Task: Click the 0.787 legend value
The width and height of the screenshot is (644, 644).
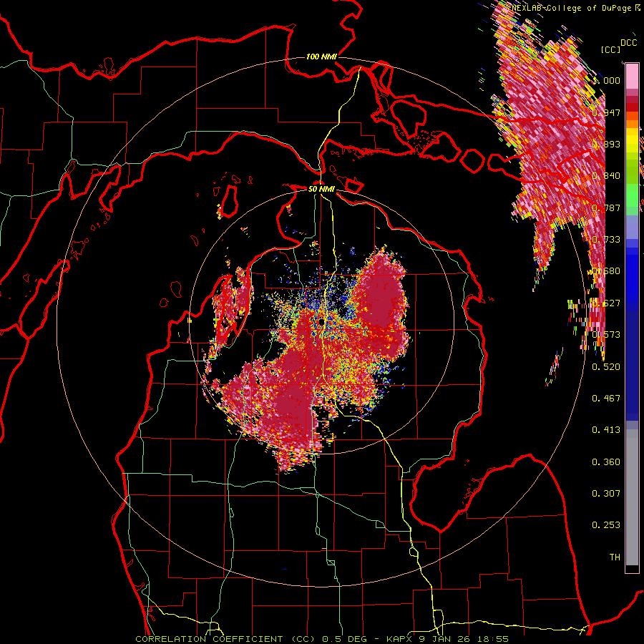Action: (606, 208)
